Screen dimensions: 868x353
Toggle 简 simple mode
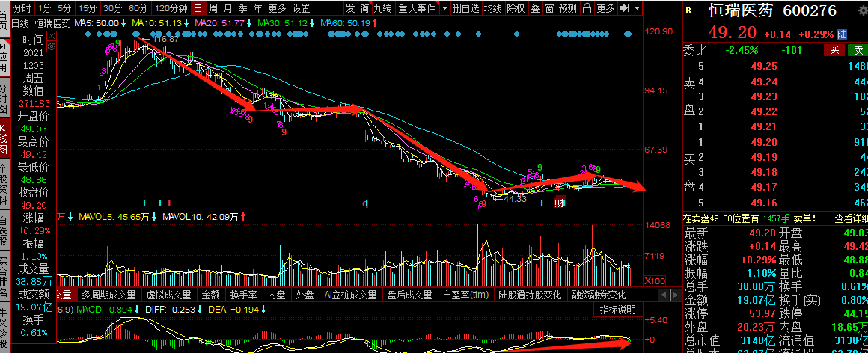tap(364, 8)
